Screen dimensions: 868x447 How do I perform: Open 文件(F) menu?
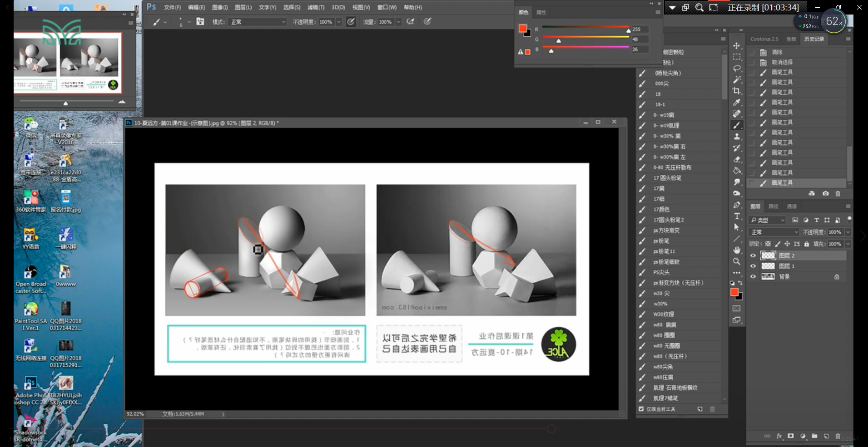coord(172,7)
